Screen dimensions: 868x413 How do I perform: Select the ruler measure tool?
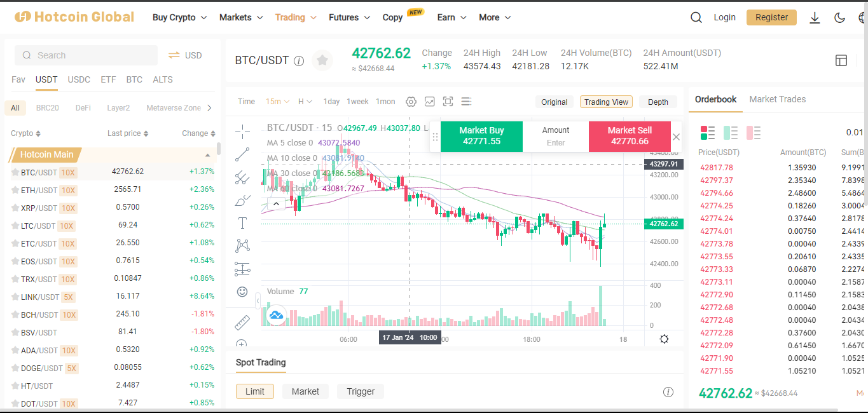(x=242, y=322)
